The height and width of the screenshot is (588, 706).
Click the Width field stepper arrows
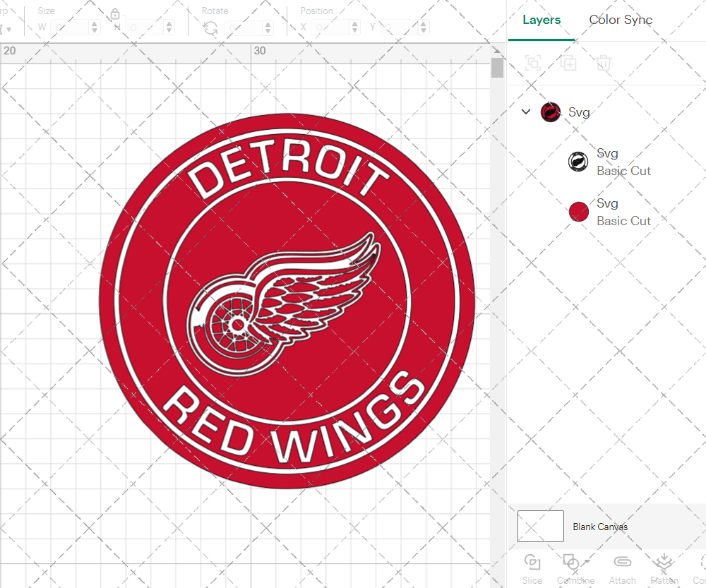pyautogui.click(x=94, y=28)
